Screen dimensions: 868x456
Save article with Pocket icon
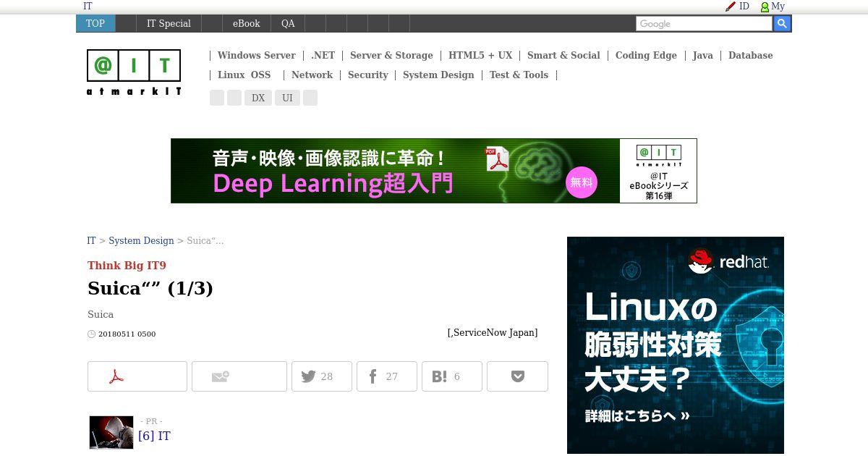[517, 376]
